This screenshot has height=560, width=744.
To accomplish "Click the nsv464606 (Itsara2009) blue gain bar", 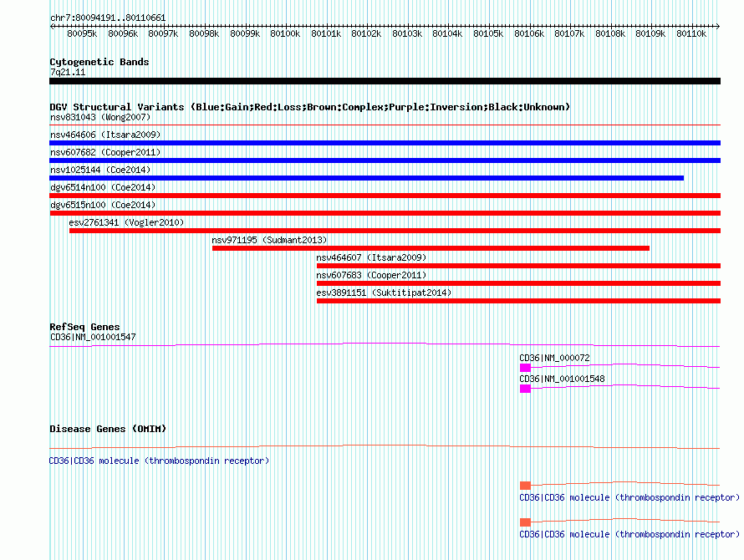I will 385,143.
